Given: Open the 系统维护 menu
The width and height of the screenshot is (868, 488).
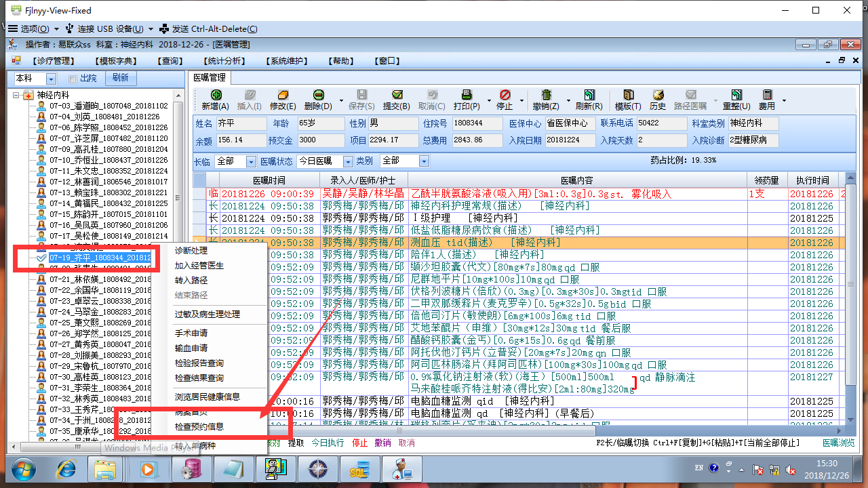Looking at the screenshot, I should (288, 61).
